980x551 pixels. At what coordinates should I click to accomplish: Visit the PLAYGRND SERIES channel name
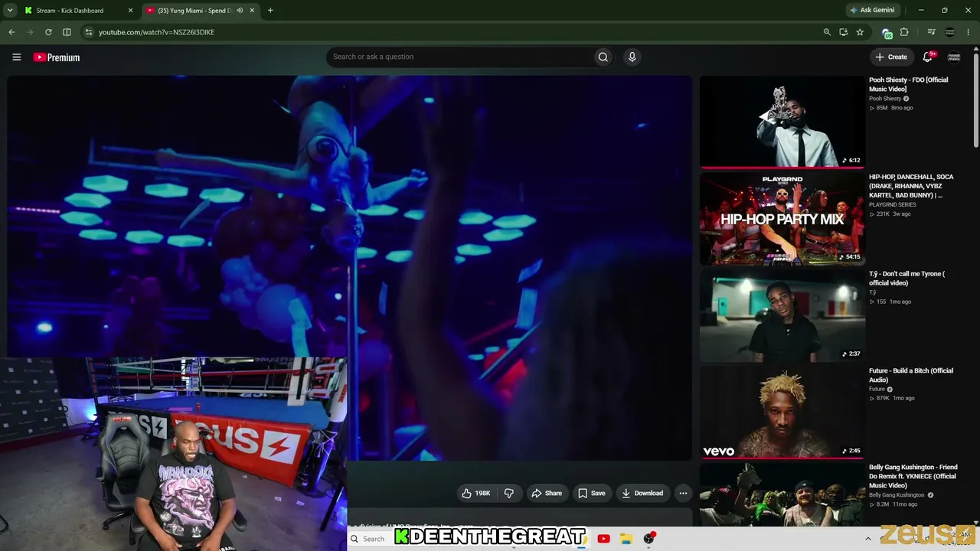(x=893, y=205)
